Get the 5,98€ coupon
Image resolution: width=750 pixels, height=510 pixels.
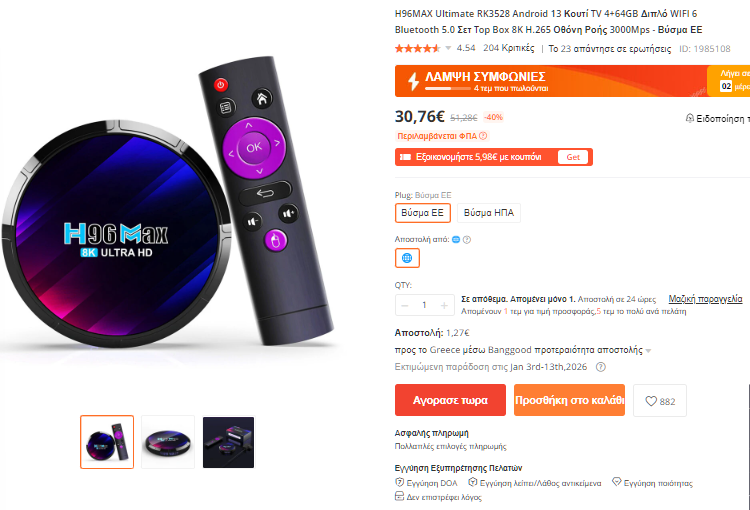coord(573,157)
